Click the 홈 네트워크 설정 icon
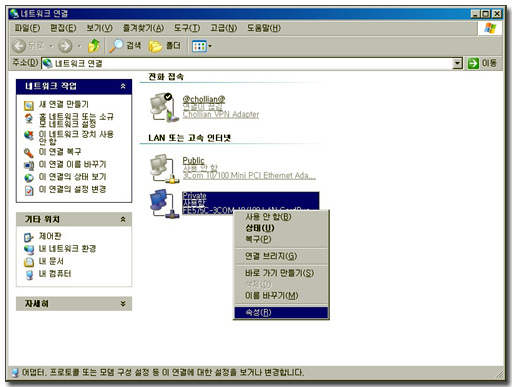This screenshot has width=512, height=387. point(29,118)
